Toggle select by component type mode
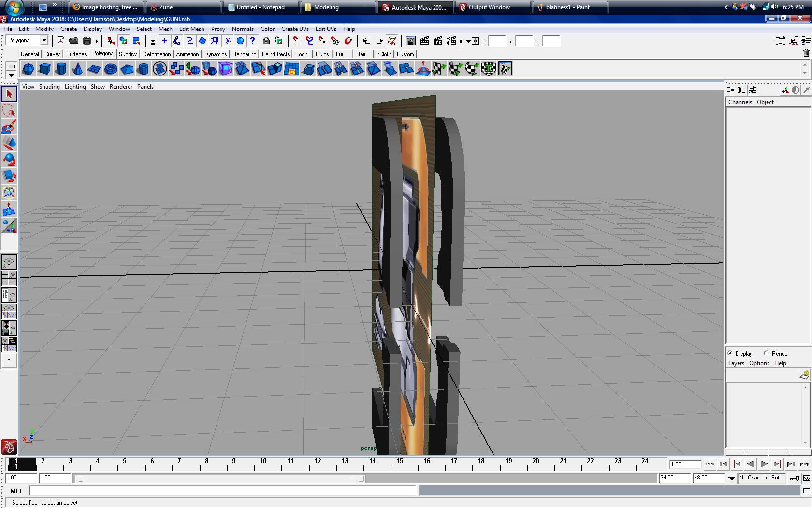The image size is (812, 508). pyautogui.click(x=136, y=41)
